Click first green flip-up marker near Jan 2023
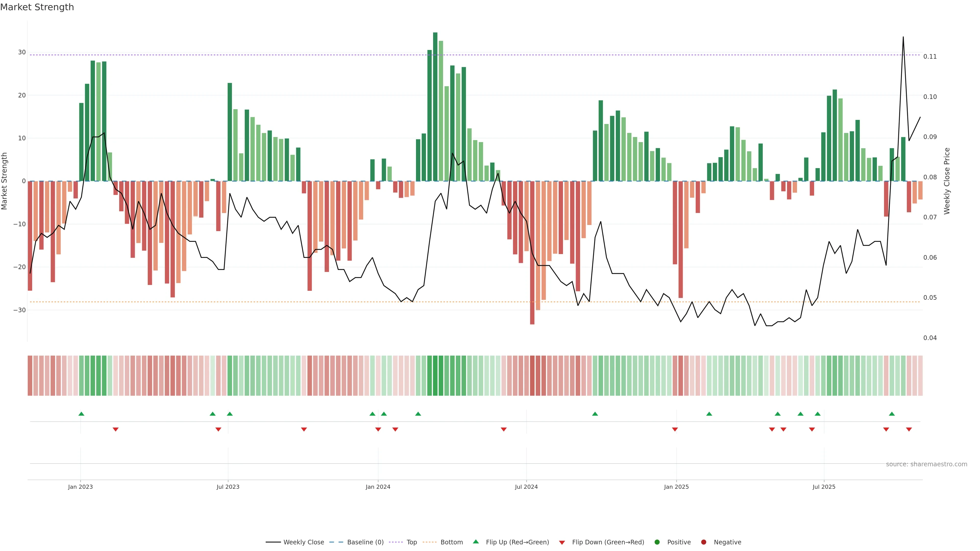This screenshot has height=551, width=980. coord(81,414)
